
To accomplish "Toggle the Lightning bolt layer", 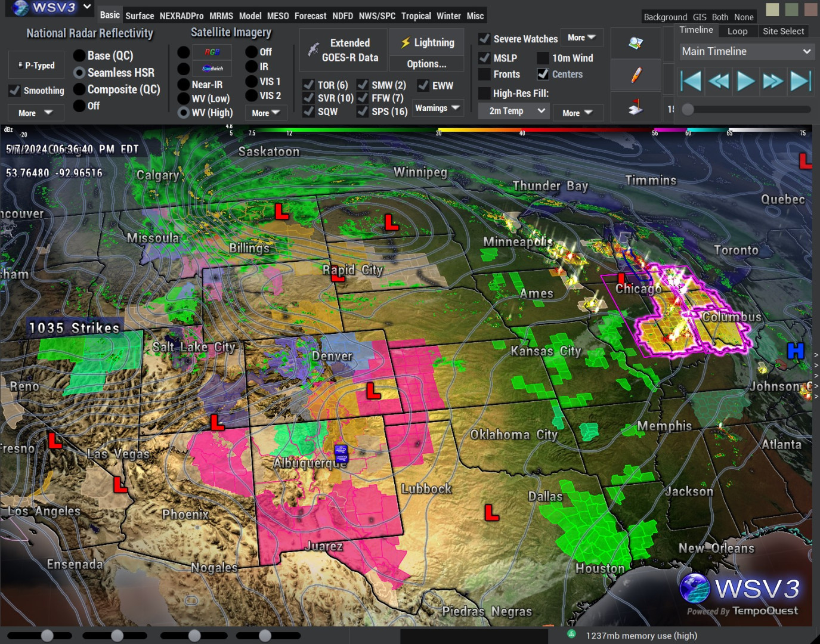I will tap(427, 42).
